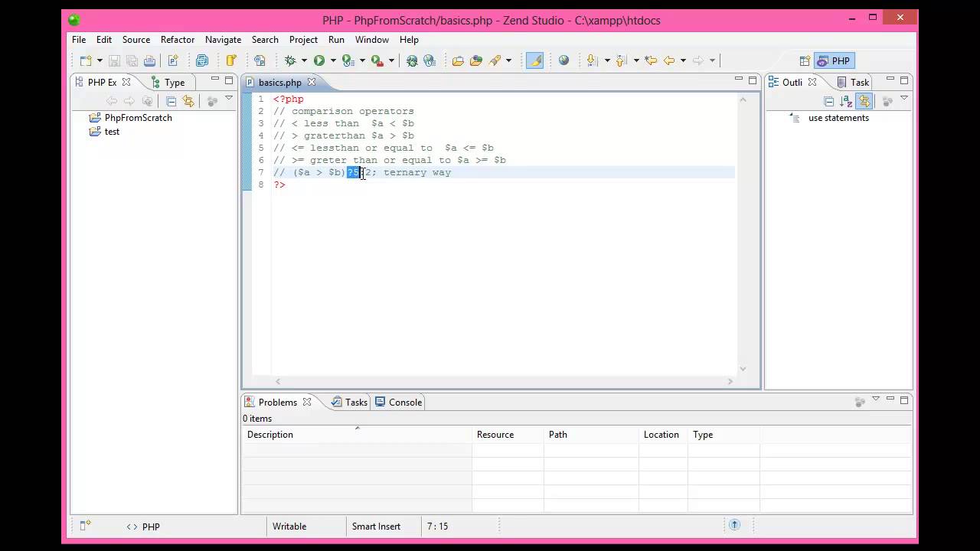This screenshot has width=980, height=551.
Task: Toggle Link with Editor in Outline
Action: point(864,101)
